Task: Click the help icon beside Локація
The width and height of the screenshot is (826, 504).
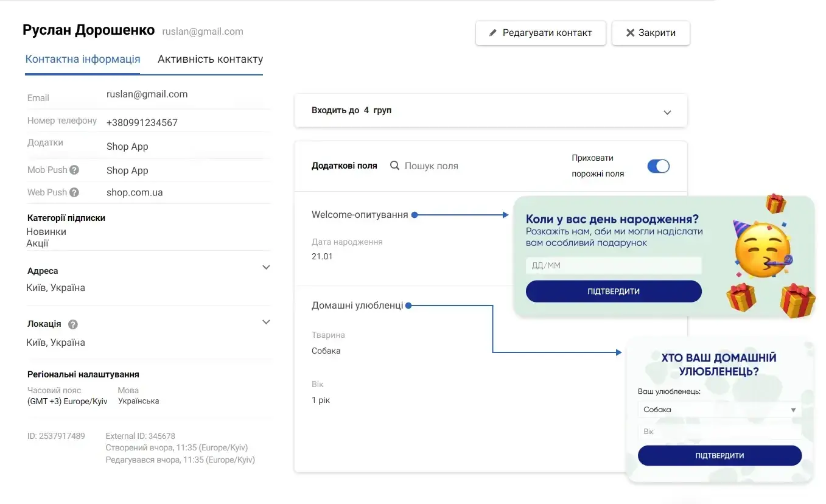Action: 73,324
